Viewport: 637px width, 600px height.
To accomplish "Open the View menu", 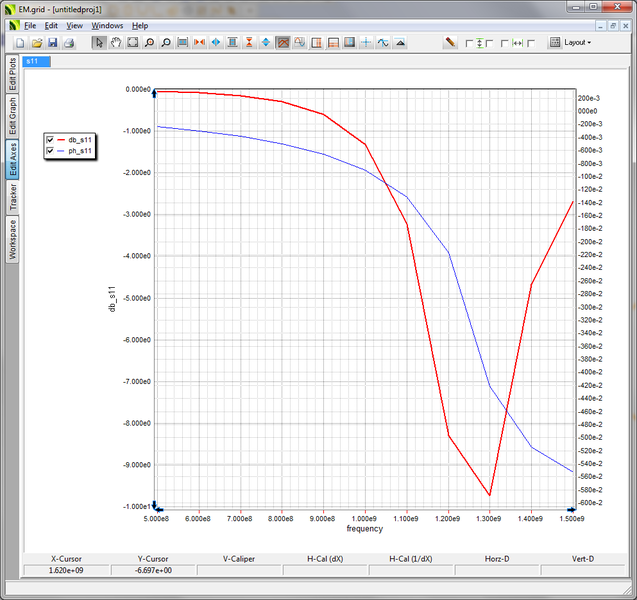I will pos(75,25).
